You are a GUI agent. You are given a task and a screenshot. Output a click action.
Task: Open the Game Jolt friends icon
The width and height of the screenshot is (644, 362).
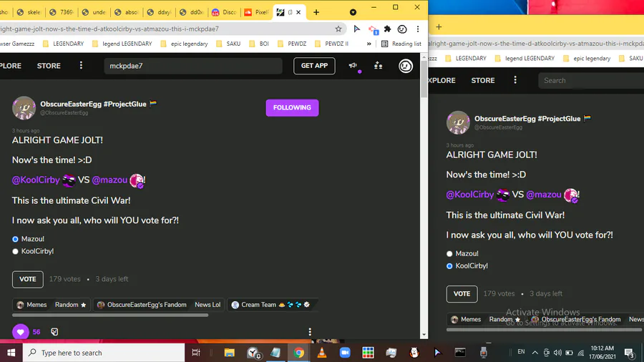(378, 66)
